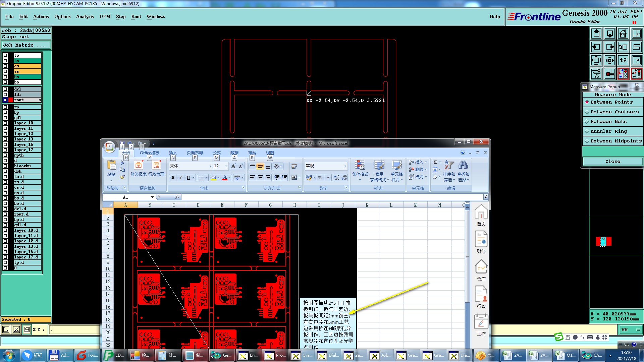Click the Close button in Measure Popup

click(x=612, y=162)
